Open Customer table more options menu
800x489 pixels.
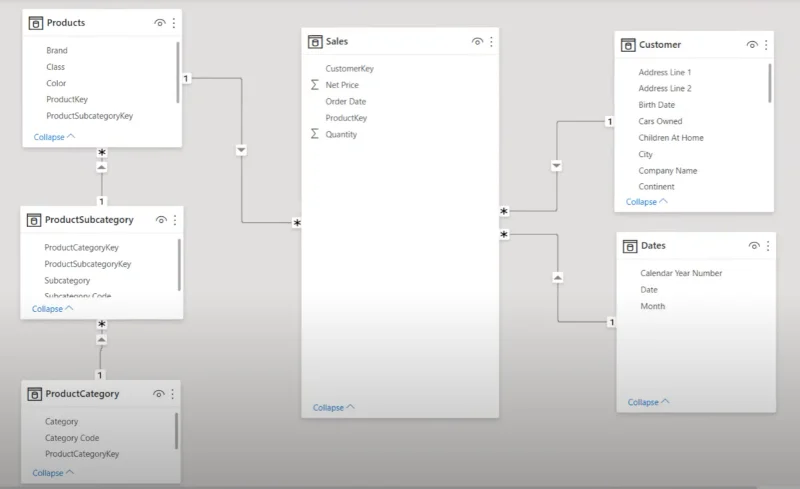[x=766, y=45]
